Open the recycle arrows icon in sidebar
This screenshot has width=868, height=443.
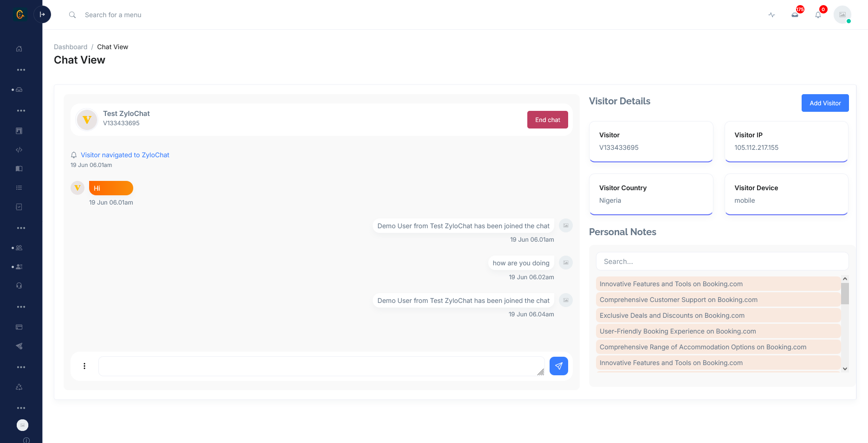point(19,387)
